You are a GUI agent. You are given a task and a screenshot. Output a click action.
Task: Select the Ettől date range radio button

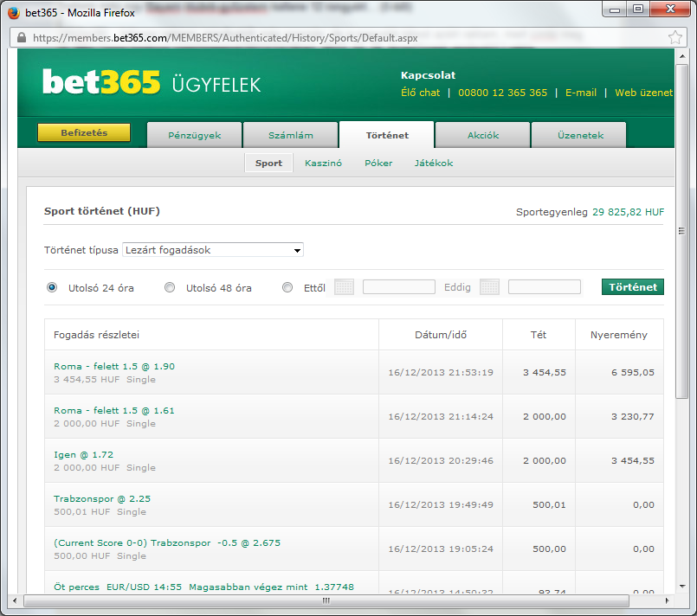(x=287, y=287)
